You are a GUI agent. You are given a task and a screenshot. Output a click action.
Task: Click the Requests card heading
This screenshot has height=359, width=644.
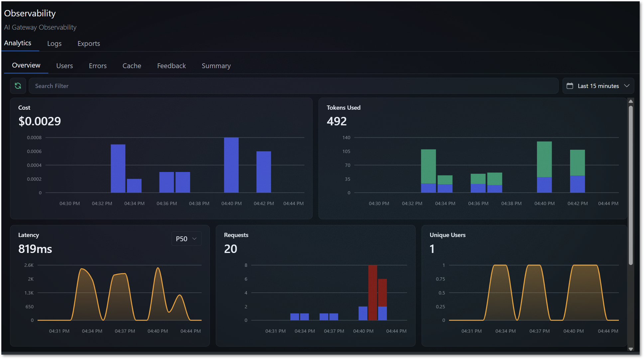[x=236, y=235]
